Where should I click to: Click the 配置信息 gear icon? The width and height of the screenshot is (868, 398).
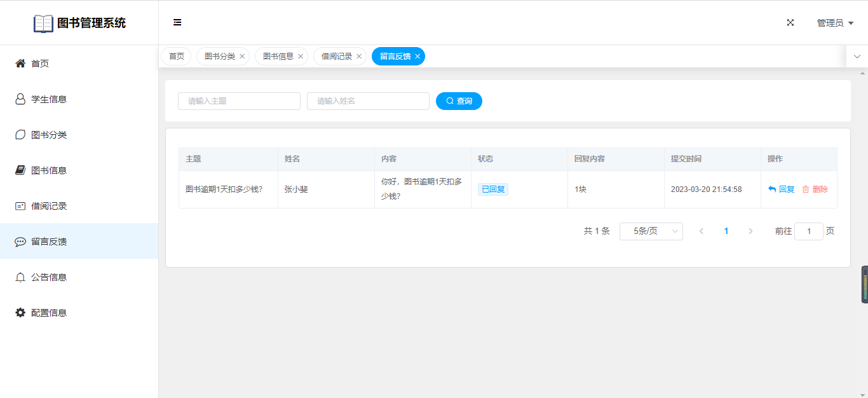click(20, 313)
